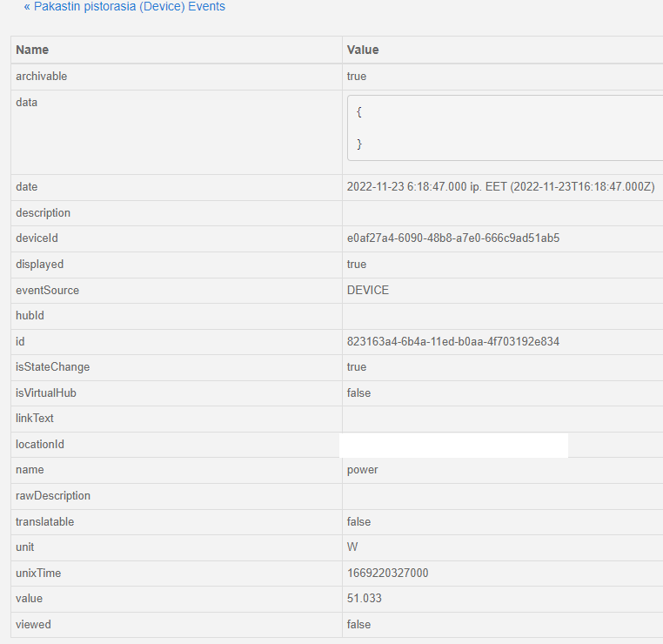Click the viewed row label

[x=33, y=625]
